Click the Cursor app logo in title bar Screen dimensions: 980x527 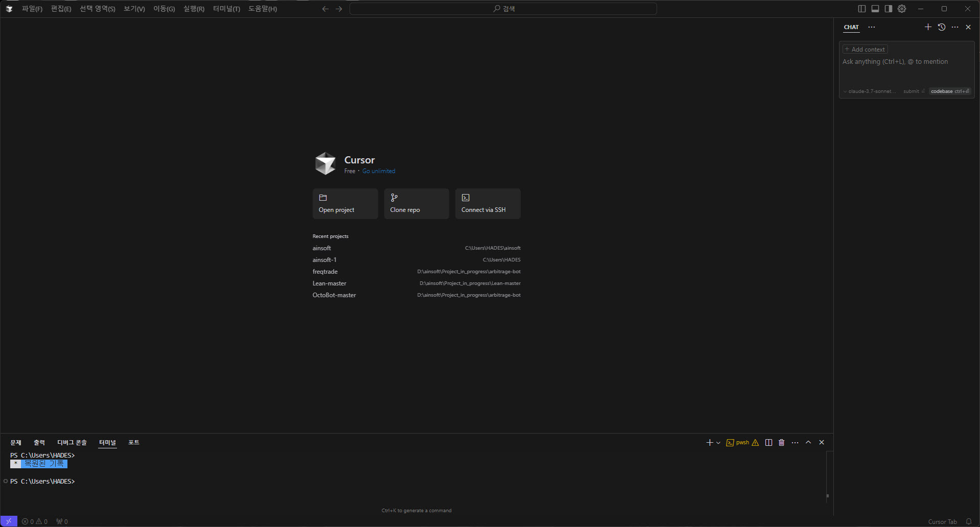pyautogui.click(x=9, y=9)
